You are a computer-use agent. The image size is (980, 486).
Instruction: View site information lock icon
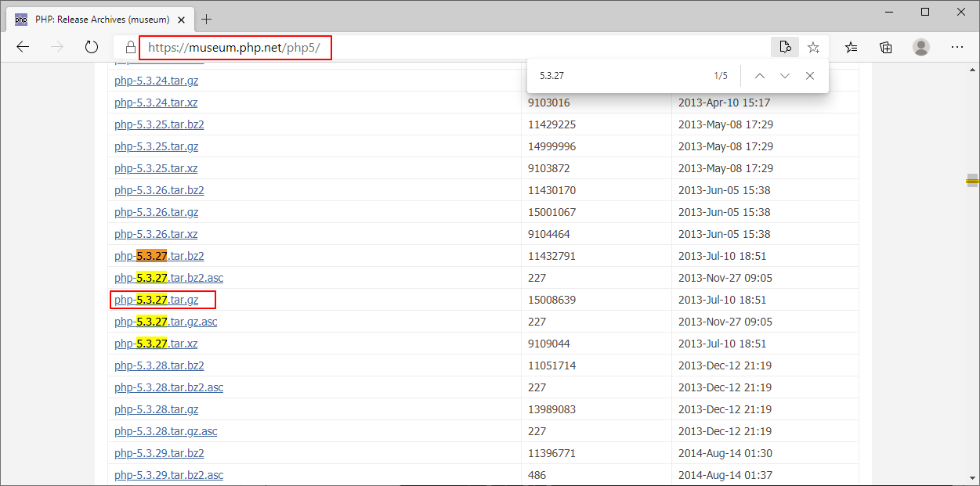click(x=131, y=48)
